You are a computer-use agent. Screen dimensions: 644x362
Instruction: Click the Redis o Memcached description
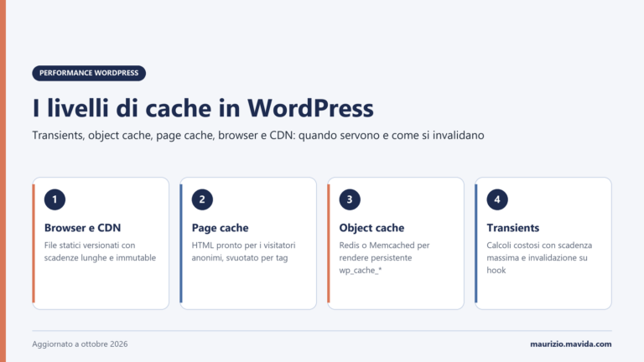[x=384, y=258]
